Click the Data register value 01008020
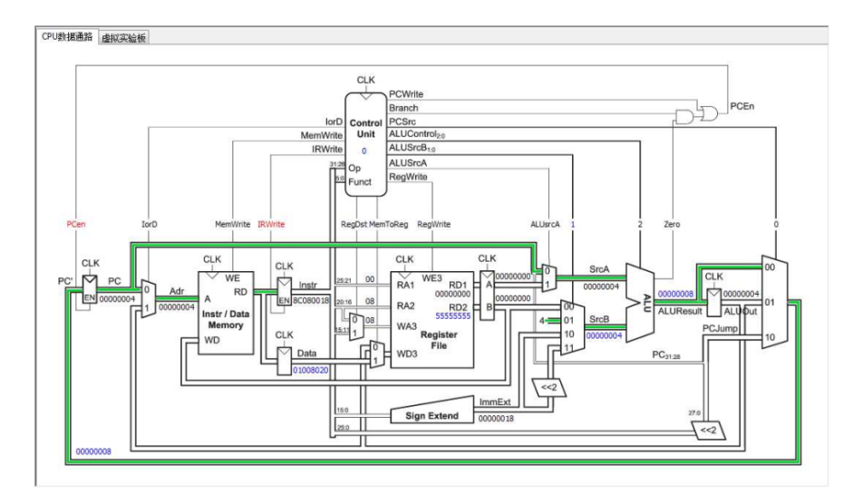Image resolution: width=843 pixels, height=504 pixels. [313, 371]
